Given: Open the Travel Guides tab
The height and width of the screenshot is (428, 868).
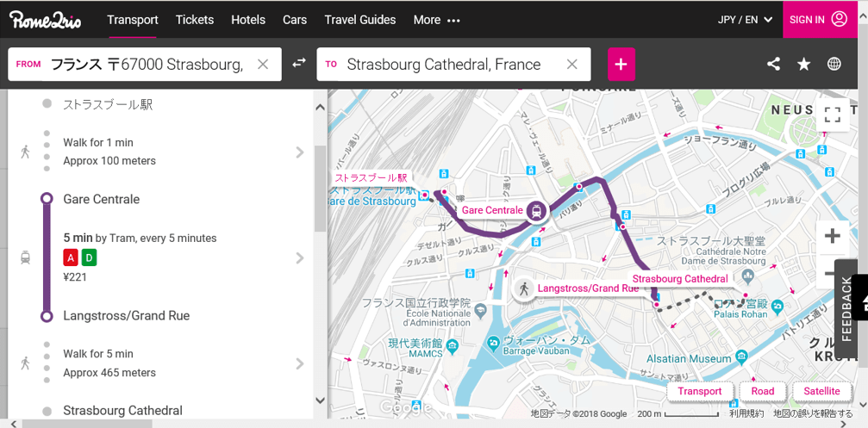Looking at the screenshot, I should [360, 20].
